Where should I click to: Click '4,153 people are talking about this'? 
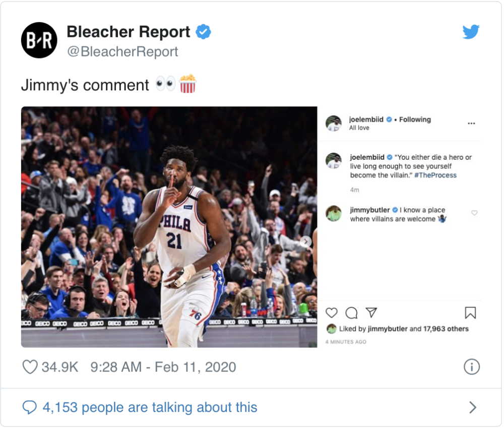[x=150, y=407]
